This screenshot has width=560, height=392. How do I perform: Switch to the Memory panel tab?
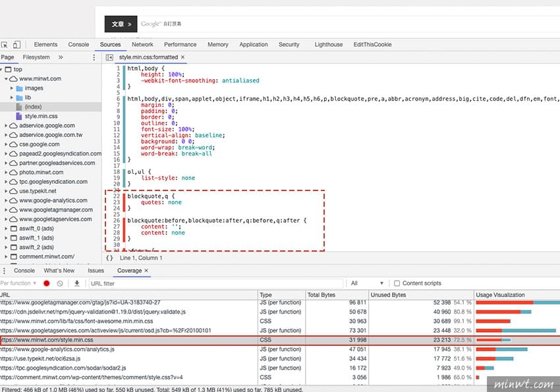click(218, 45)
